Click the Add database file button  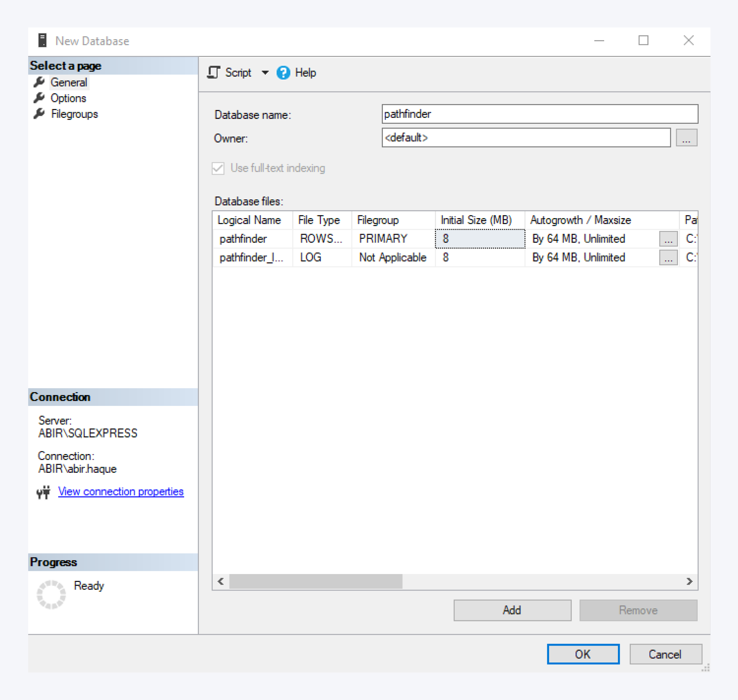512,610
